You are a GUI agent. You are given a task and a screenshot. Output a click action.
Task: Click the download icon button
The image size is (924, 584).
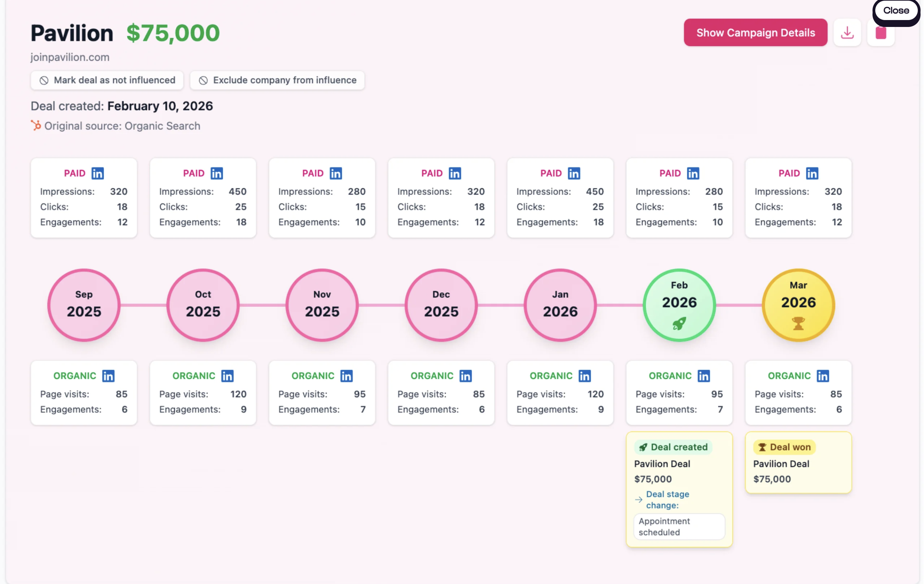tap(847, 32)
